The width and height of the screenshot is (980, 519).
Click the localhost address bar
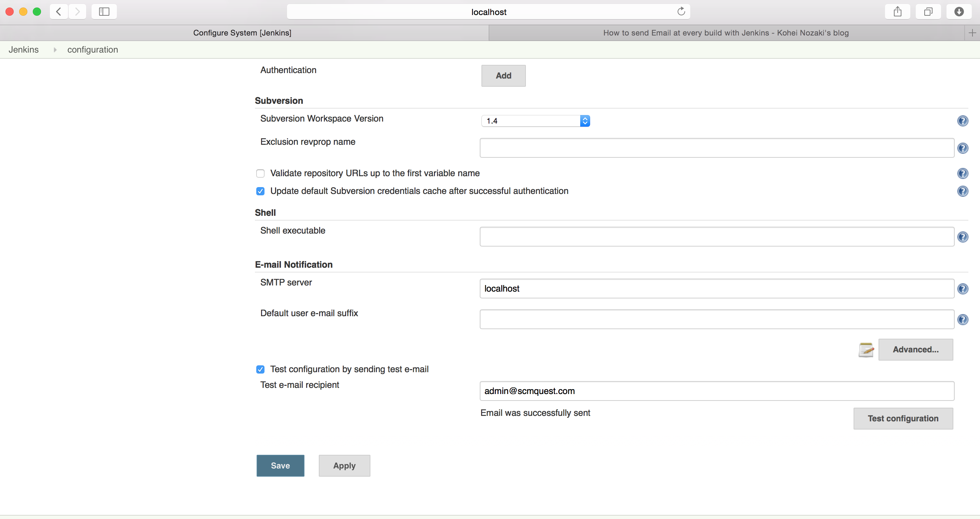[489, 12]
